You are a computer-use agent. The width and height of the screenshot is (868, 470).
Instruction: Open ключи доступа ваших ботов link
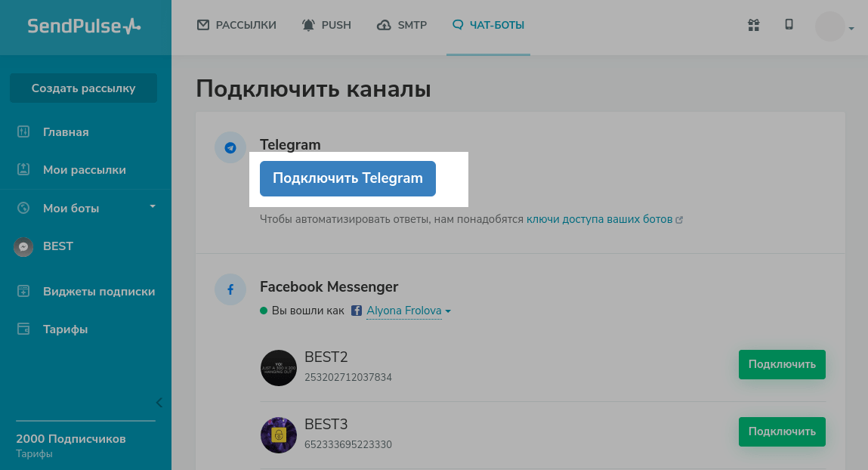[600, 219]
